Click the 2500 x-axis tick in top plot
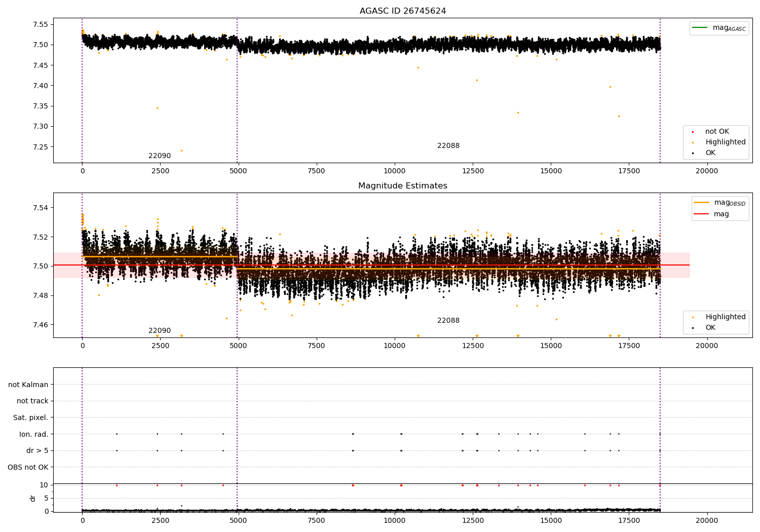Image resolution: width=760 pixels, height=532 pixels. pos(161,171)
